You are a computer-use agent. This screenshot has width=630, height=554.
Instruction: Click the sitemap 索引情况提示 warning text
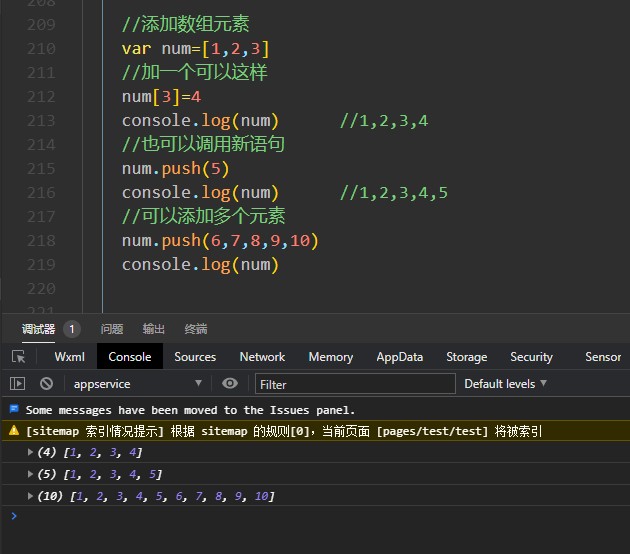tap(284, 431)
